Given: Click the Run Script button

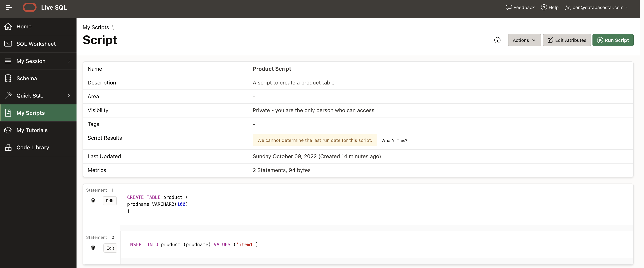Looking at the screenshot, I should pyautogui.click(x=613, y=40).
